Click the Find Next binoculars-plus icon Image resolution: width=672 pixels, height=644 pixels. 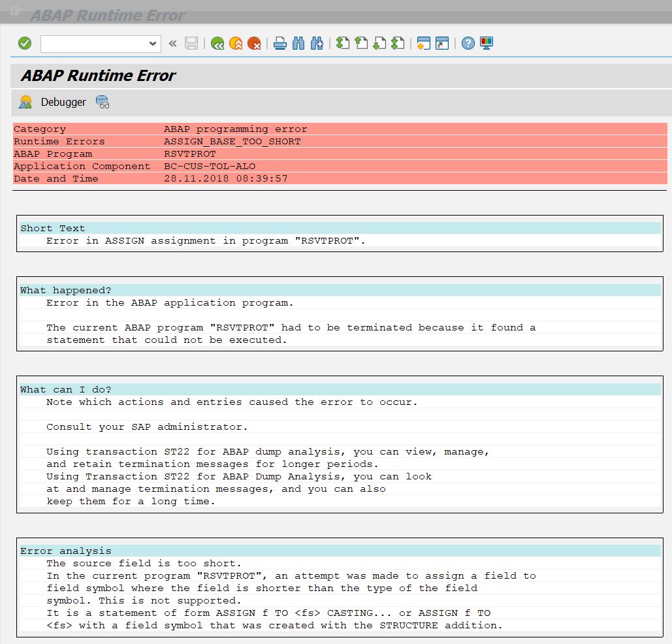(317, 43)
